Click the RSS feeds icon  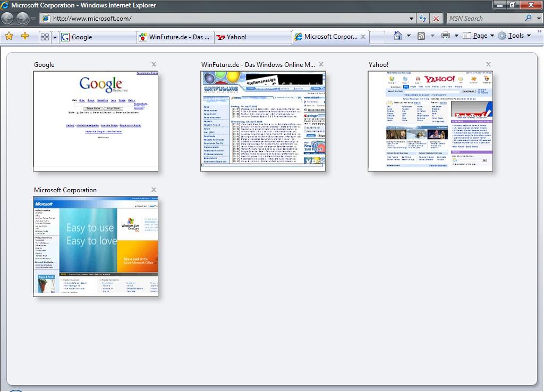(421, 36)
